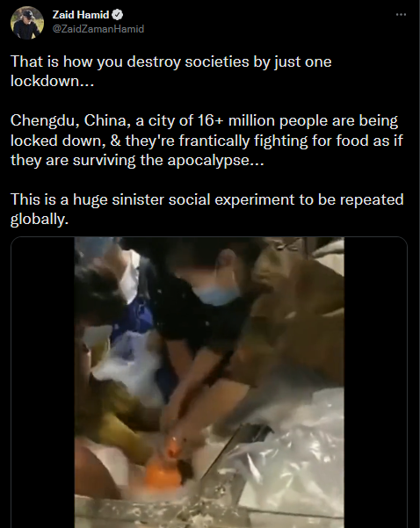The width and height of the screenshot is (420, 528).
Task: Click the brown jacket in the video
Action: [296, 323]
